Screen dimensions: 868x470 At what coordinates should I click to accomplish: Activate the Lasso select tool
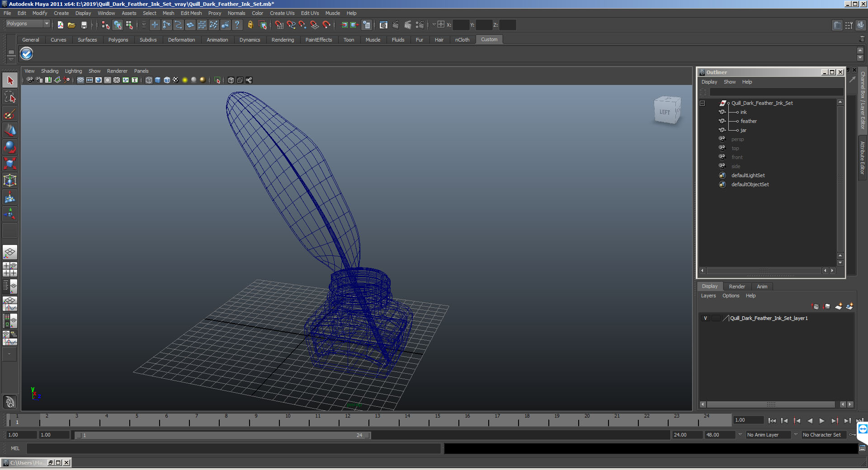(10, 97)
